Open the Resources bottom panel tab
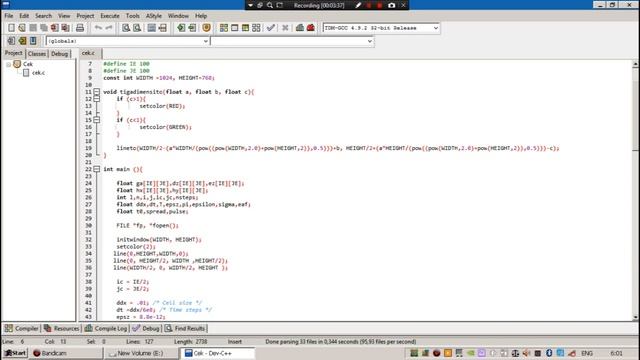 coord(62,328)
